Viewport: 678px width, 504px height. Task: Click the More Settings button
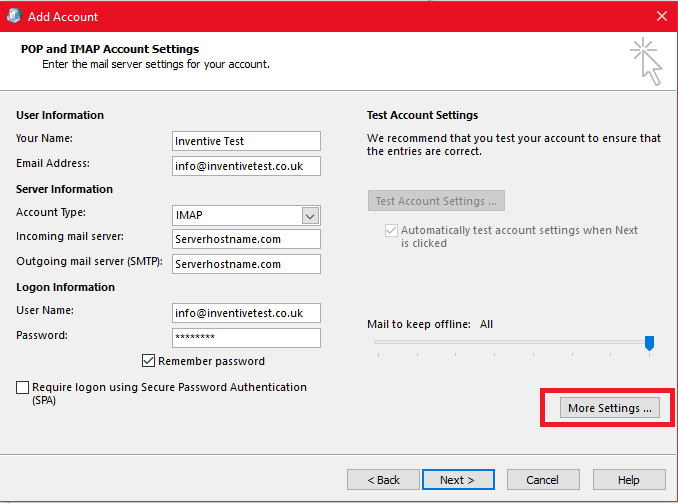pos(609,408)
